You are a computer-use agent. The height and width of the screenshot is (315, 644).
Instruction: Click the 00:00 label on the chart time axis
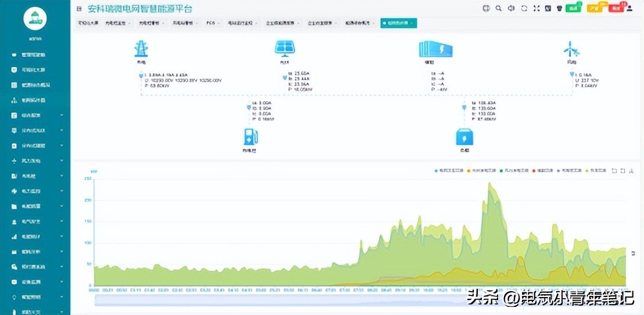click(x=95, y=290)
